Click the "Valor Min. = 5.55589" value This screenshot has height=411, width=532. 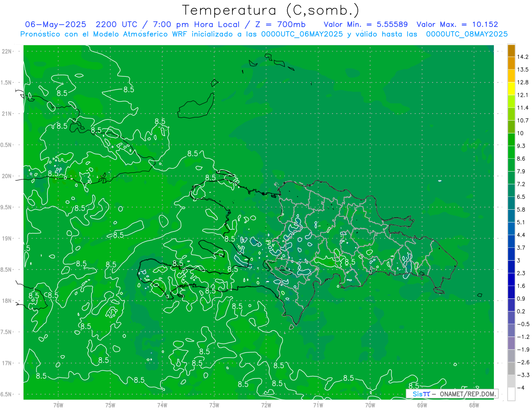tap(366, 25)
